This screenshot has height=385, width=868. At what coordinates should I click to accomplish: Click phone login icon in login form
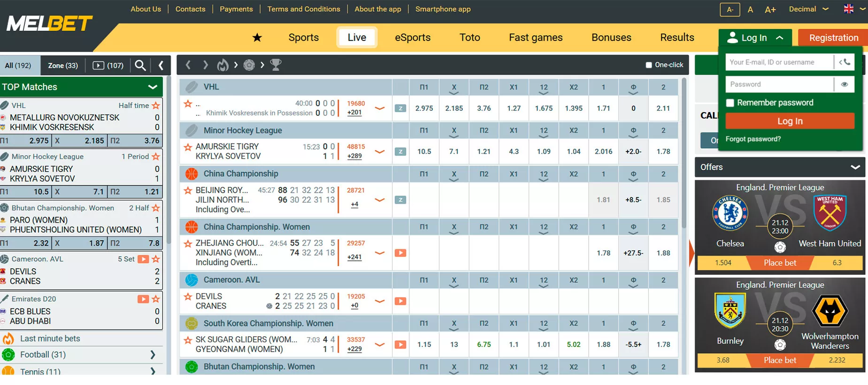pos(845,62)
